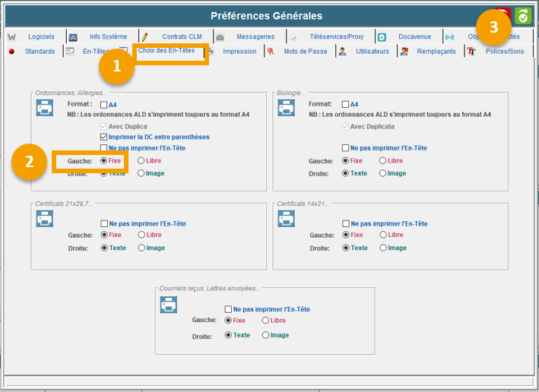539x392 pixels.
Task: Click the printer icon in Certificats 14x21 section
Action: point(287,219)
